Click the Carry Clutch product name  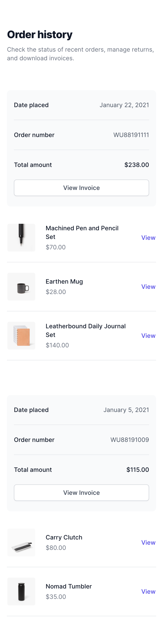(x=64, y=537)
